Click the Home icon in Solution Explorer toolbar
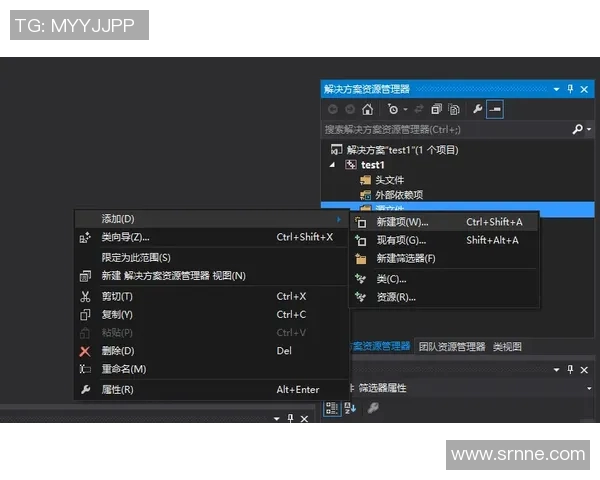The image size is (600, 480). 368,109
